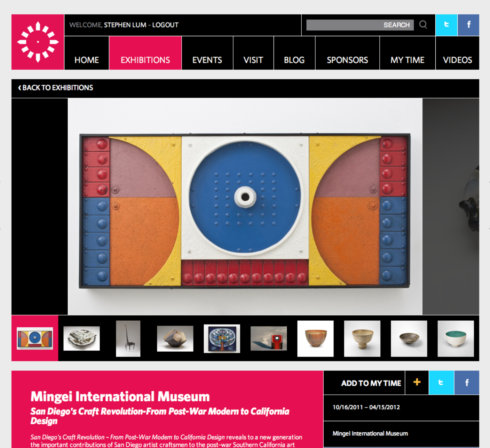Screen dimensions: 490x448
Task: Open the Events menu item
Action: pos(207,53)
